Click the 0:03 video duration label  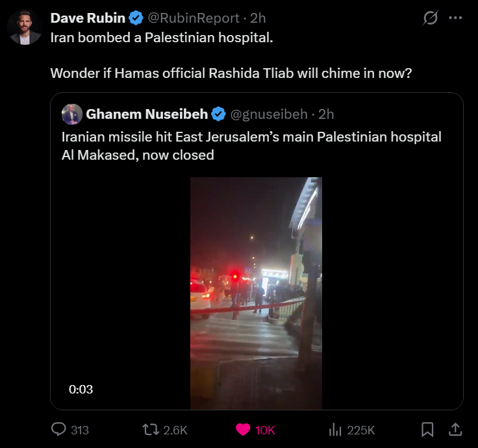(x=81, y=389)
